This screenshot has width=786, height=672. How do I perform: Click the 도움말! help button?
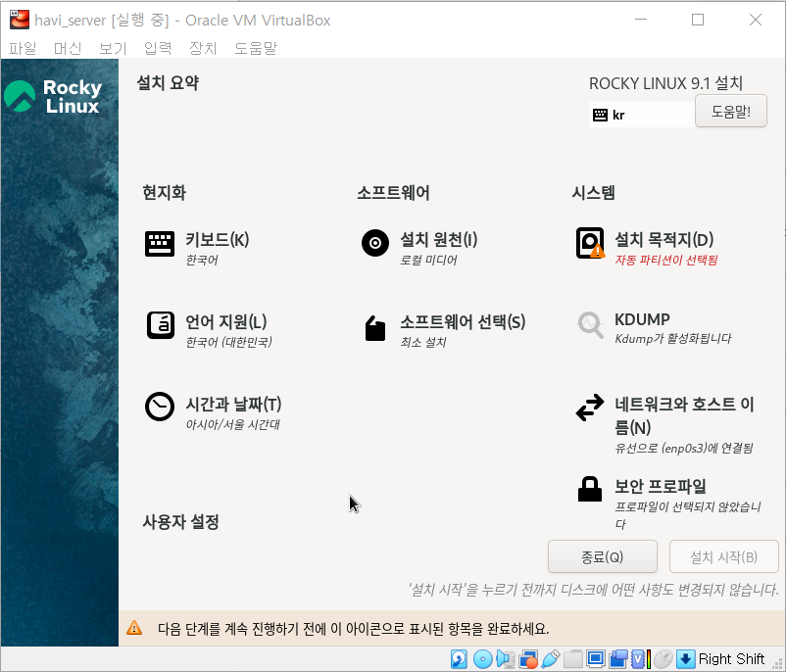(731, 112)
